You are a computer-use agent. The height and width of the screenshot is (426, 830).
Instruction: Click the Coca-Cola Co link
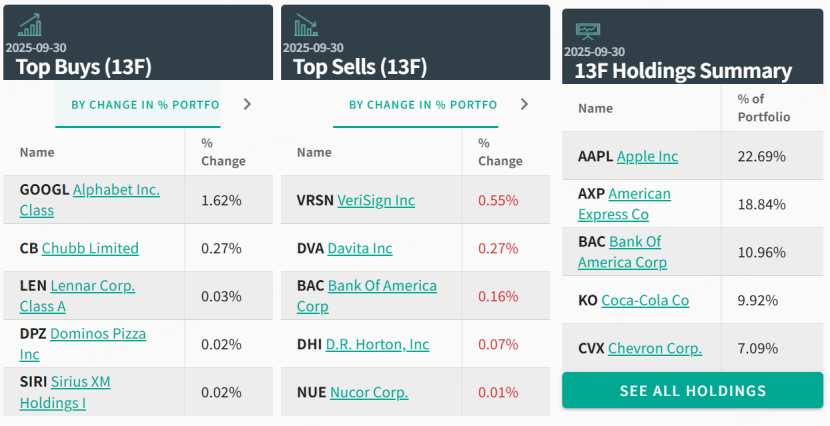647,300
